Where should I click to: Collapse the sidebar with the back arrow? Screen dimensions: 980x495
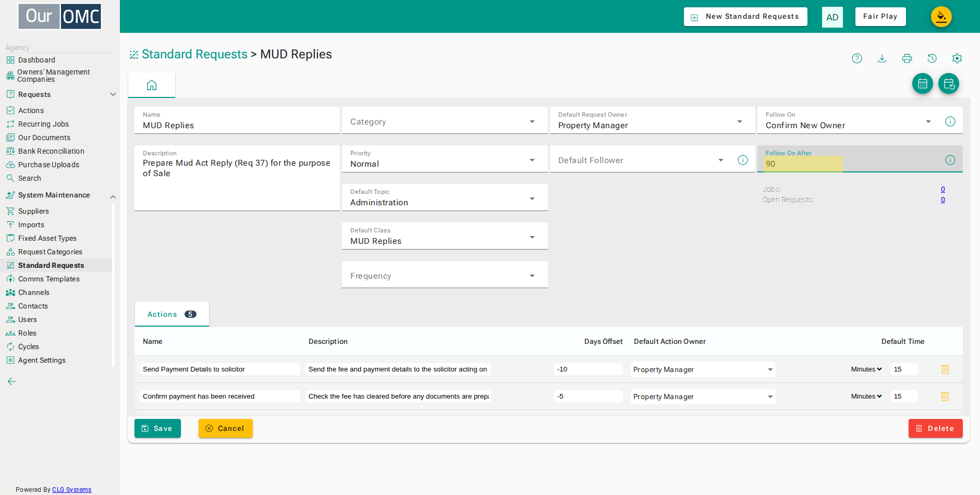[x=11, y=381]
